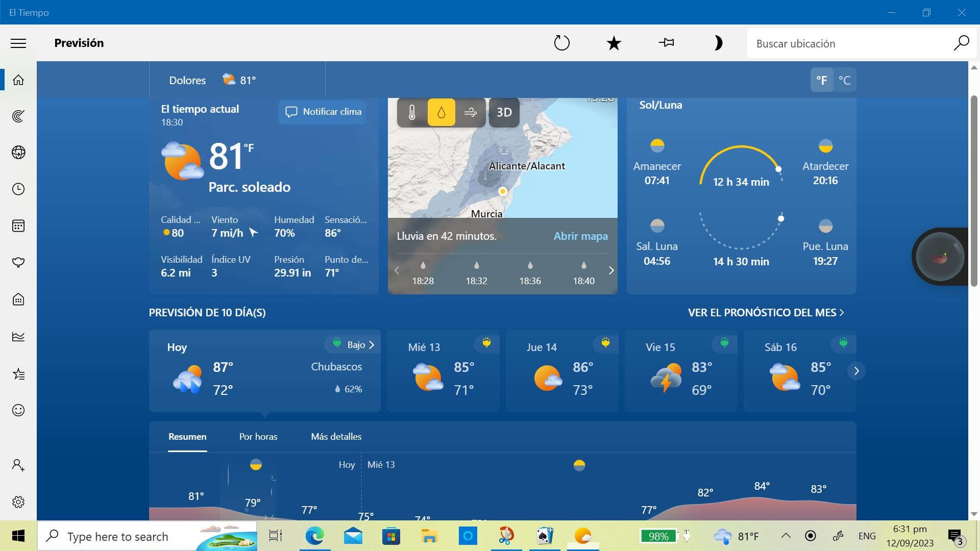Open the monthly calendar sidebar icon
Image resolution: width=980 pixels, height=551 pixels.
[18, 226]
